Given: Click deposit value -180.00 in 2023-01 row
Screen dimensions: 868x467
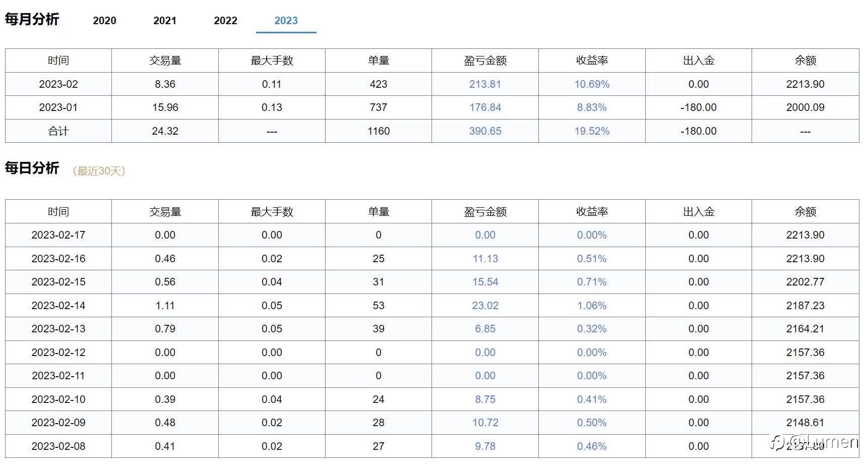Looking at the screenshot, I should [698, 107].
